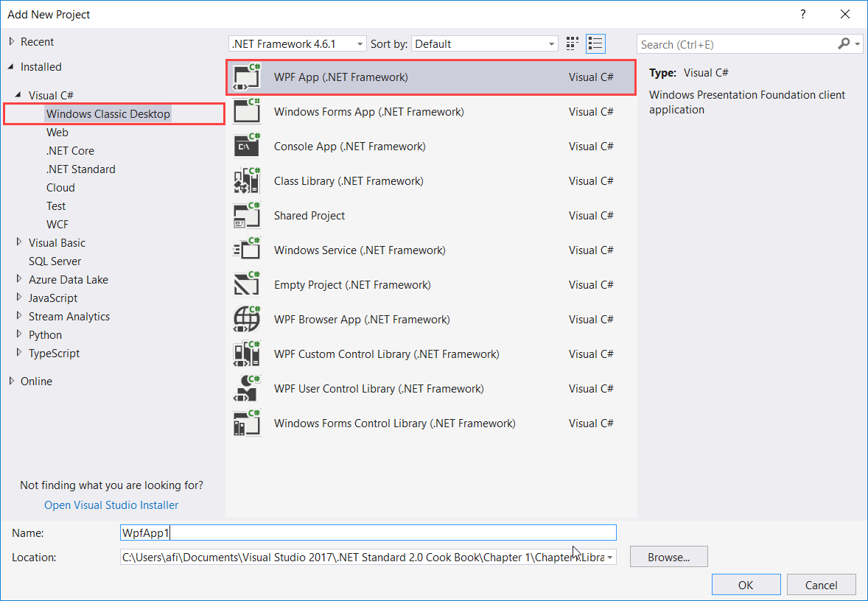The height and width of the screenshot is (601, 868).
Task: Click the WPF User Control Library icon
Action: coord(247,388)
